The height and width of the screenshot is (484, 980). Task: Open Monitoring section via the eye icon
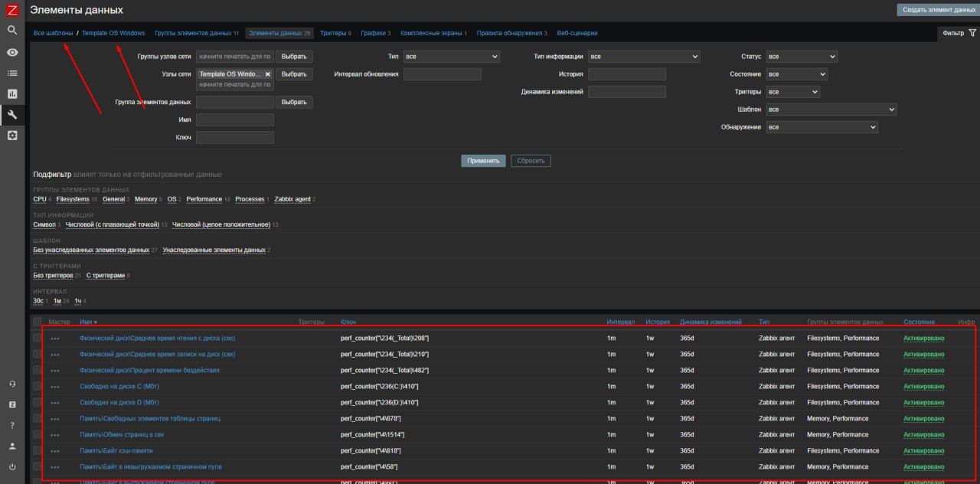(12, 52)
